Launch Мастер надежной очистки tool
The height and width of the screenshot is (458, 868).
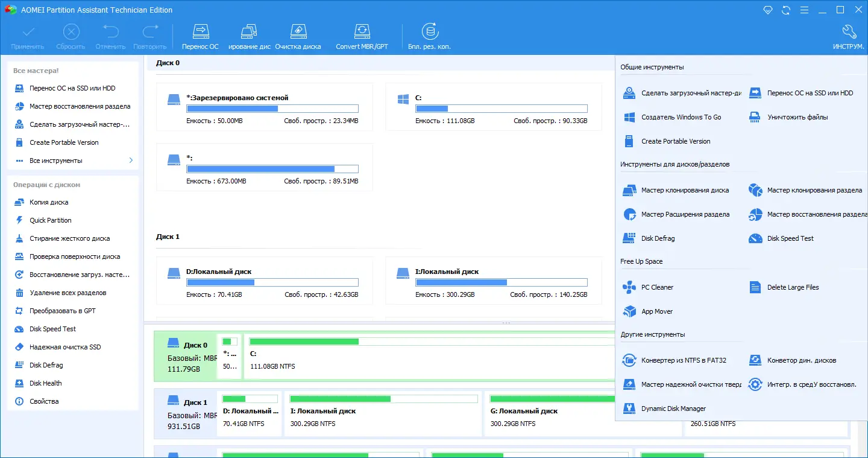point(682,384)
